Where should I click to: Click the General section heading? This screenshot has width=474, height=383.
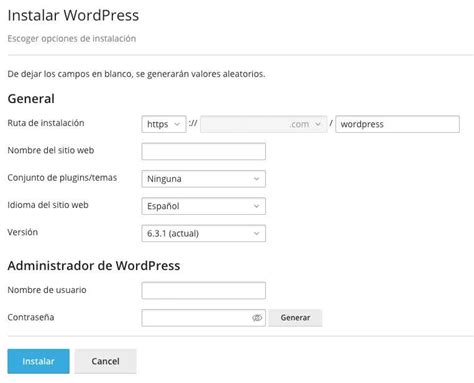(31, 99)
